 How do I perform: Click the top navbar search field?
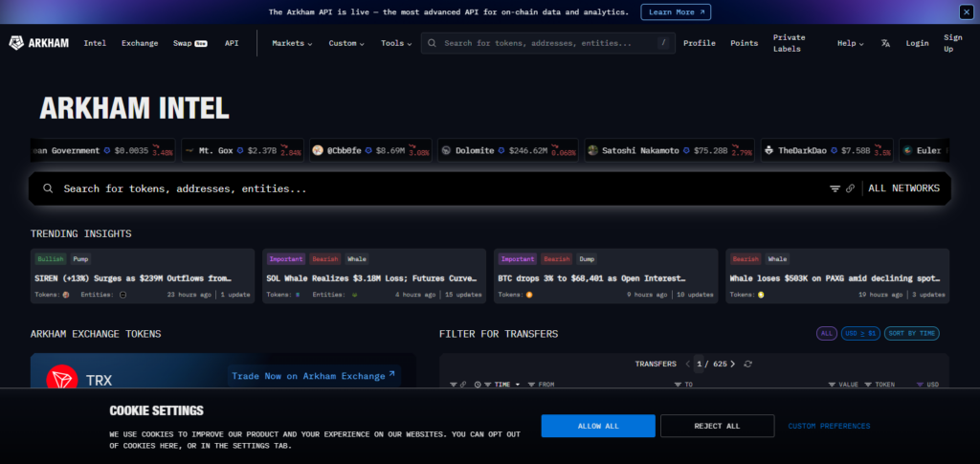(546, 43)
